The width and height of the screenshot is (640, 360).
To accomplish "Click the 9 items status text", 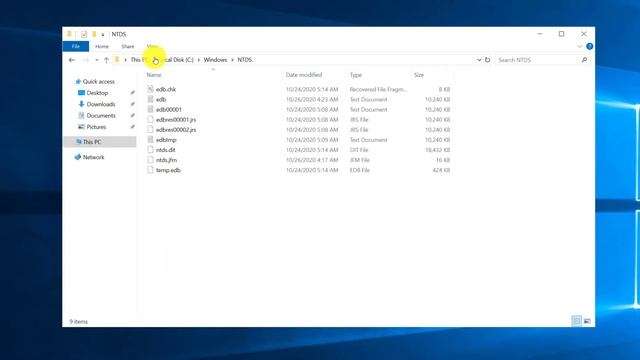I will tap(78, 322).
